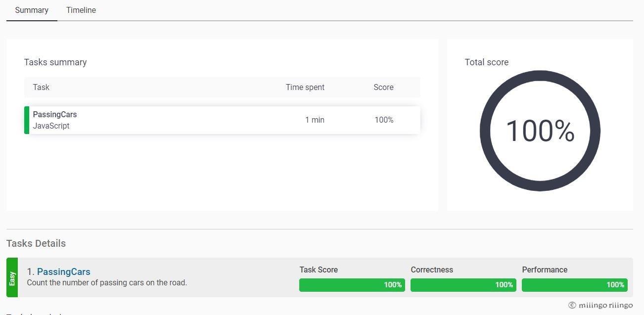Click the Task column header
This screenshot has height=315, width=644.
[x=41, y=87]
